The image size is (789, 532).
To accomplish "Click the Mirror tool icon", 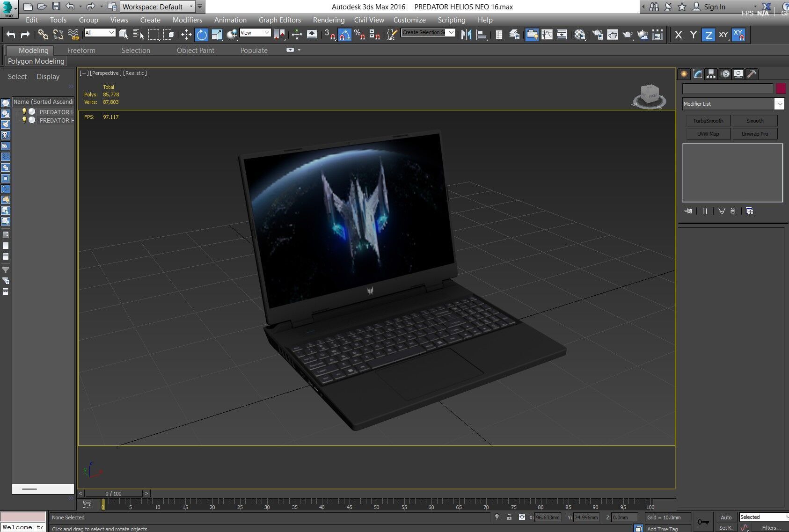I will tap(466, 34).
